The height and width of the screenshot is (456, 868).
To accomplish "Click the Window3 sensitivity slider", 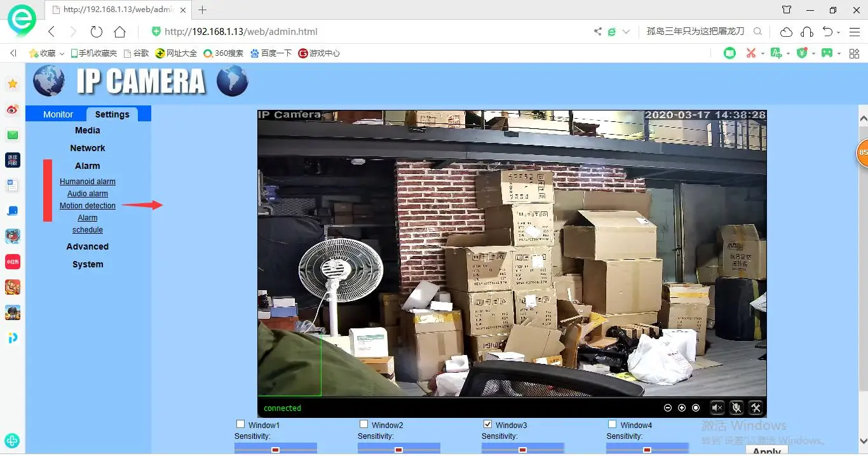I will 522,449.
